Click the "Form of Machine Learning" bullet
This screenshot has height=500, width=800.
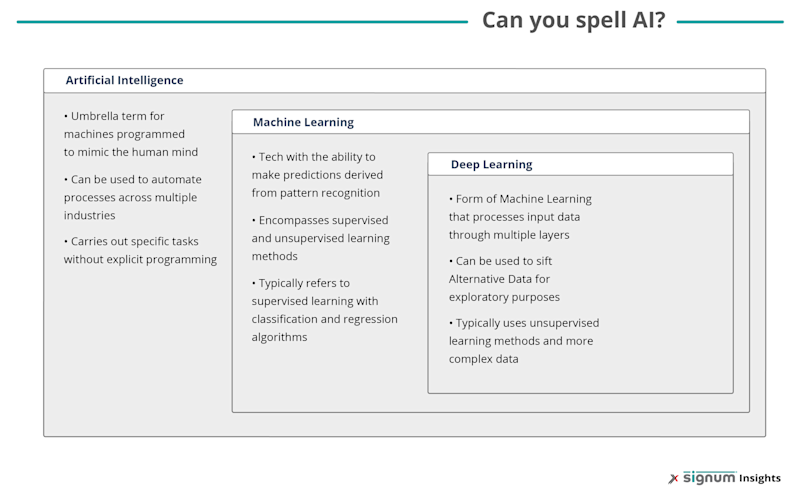point(520,216)
